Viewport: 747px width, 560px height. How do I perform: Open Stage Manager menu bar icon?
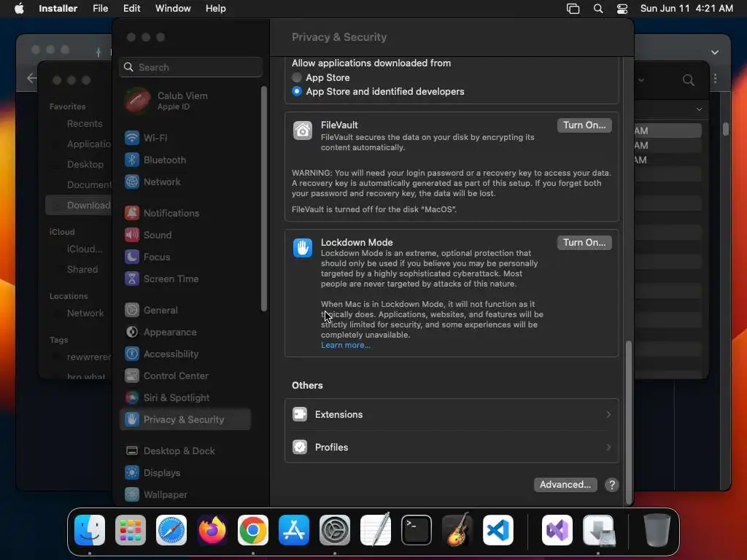click(573, 9)
